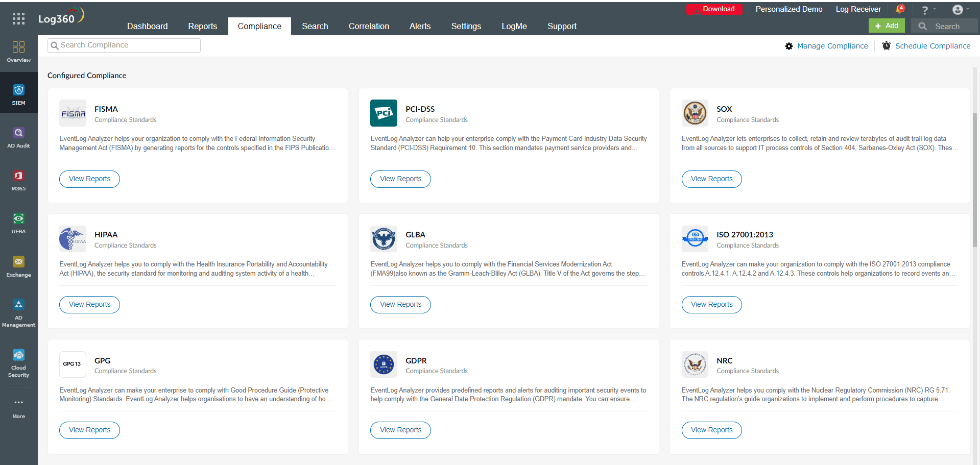Click the Manage Compliance gear icon

click(x=789, y=46)
